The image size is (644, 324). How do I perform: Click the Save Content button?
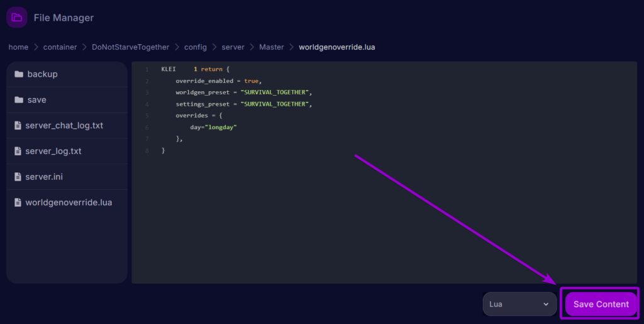[601, 304]
